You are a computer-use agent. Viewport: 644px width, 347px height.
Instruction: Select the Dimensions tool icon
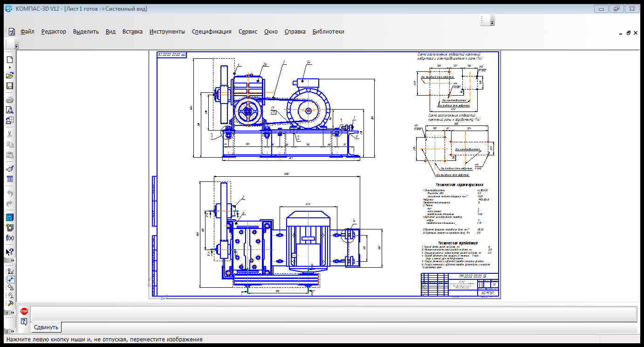pos(10,279)
